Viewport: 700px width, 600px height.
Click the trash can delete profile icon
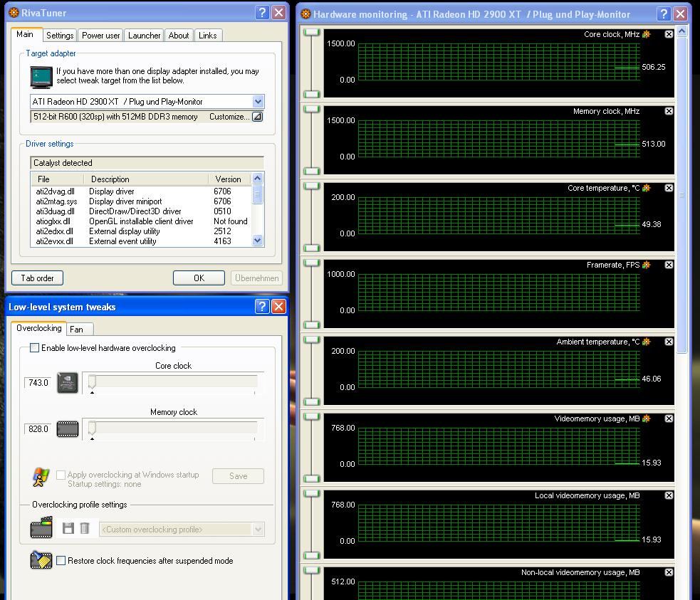(84, 528)
